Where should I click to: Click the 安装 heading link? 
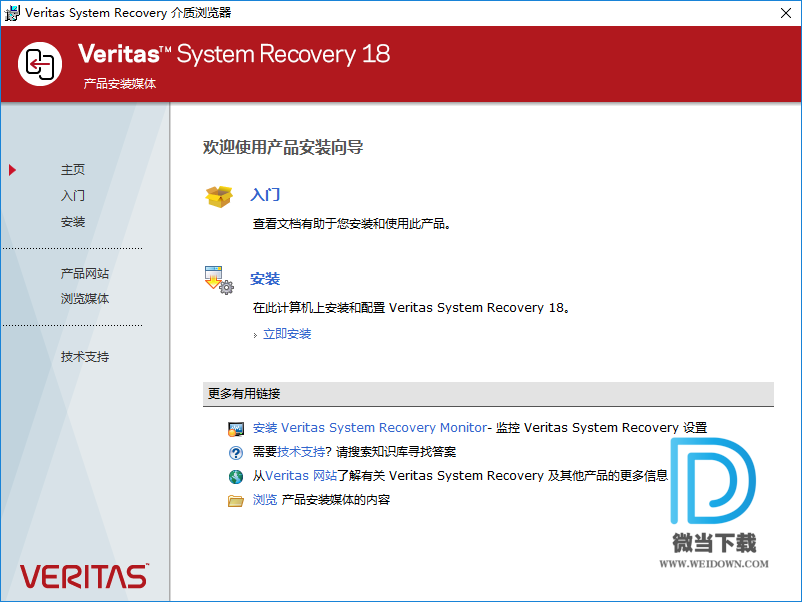tap(265, 279)
